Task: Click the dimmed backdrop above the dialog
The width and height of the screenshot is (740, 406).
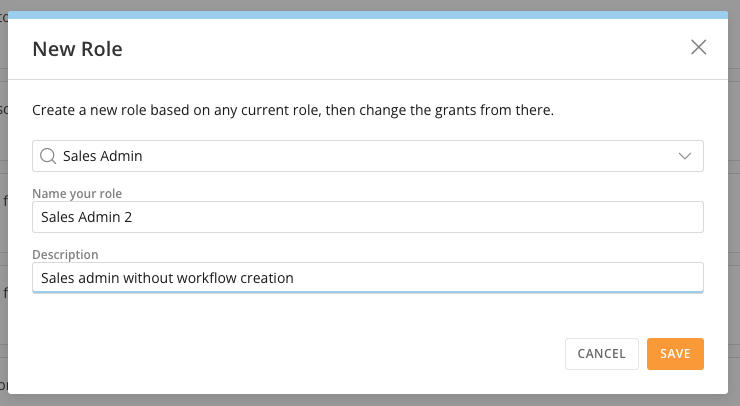Action: point(368,5)
